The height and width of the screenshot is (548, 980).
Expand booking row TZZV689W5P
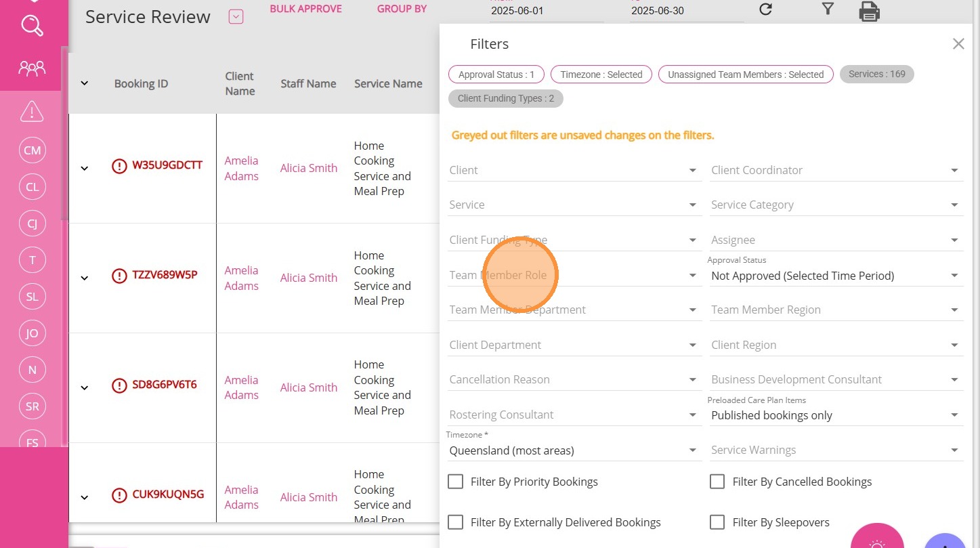tap(85, 278)
